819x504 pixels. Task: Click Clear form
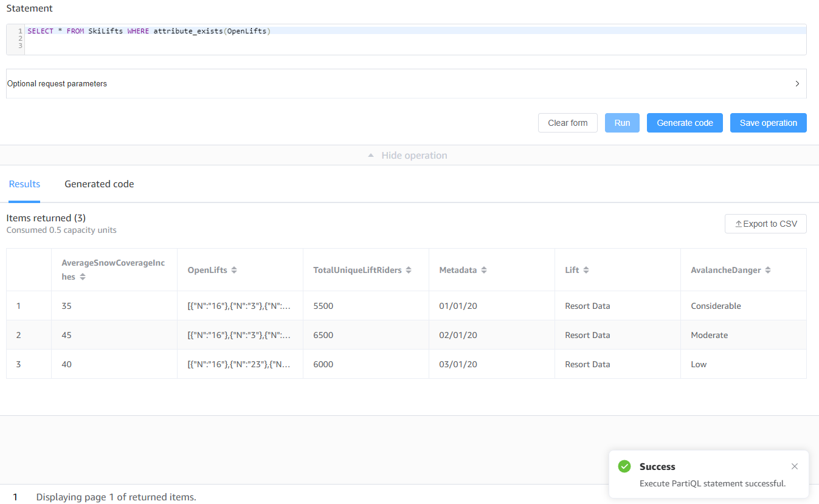click(x=567, y=123)
